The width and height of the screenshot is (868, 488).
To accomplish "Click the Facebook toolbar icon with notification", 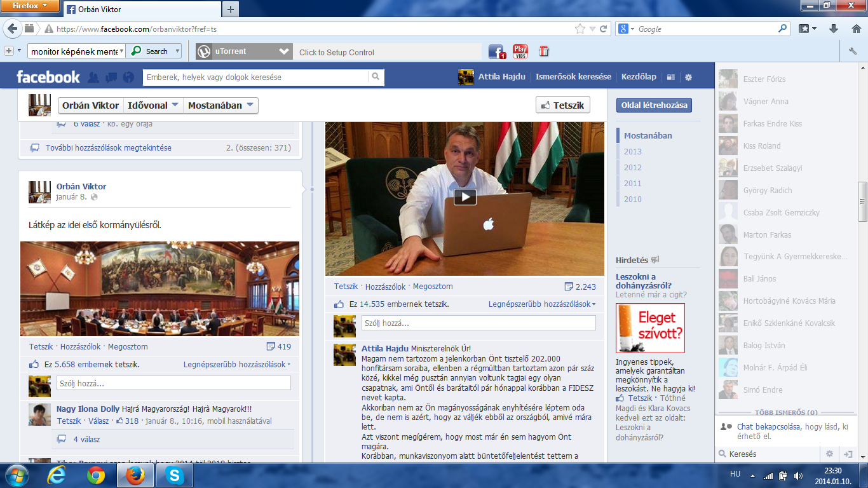I will point(497,51).
